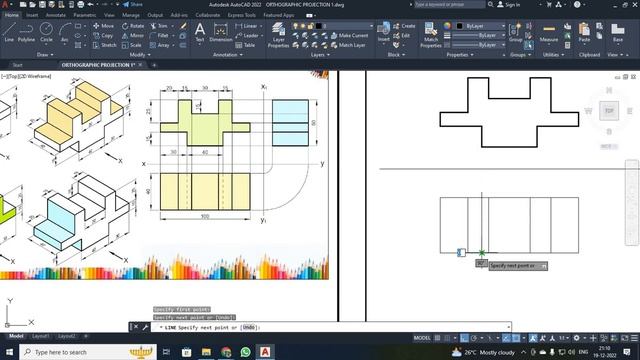
Task: Toggle annotation visibility in status bar
Action: click(533, 338)
